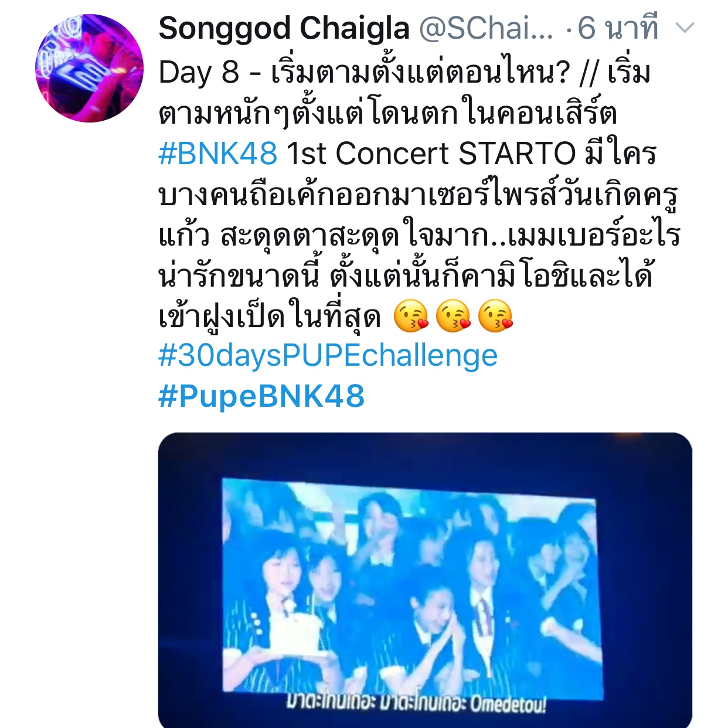Screen dimensions: 728x728
Task: Open the #PupeBNK48 hashtag
Action: (x=261, y=396)
